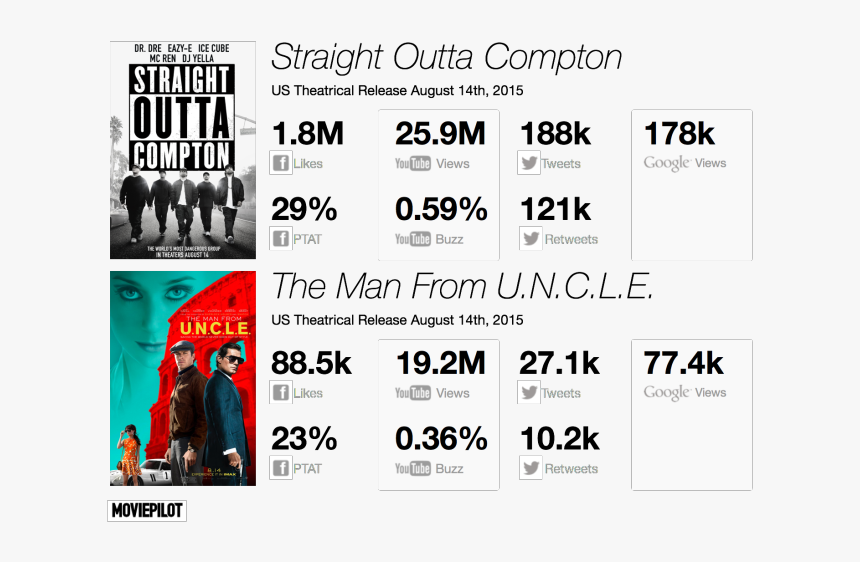Click Google Views logo under 77.4k

(x=666, y=393)
